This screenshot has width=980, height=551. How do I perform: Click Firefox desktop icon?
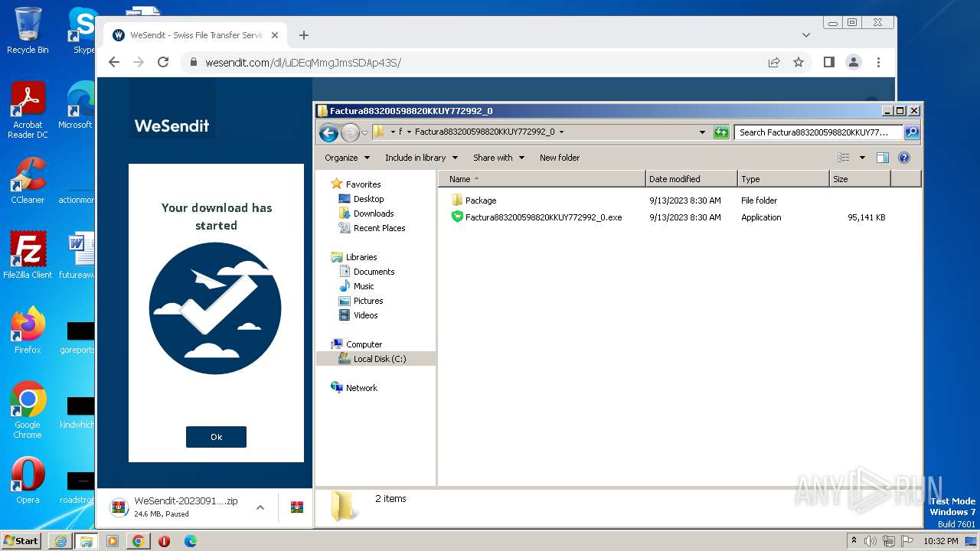click(x=28, y=330)
